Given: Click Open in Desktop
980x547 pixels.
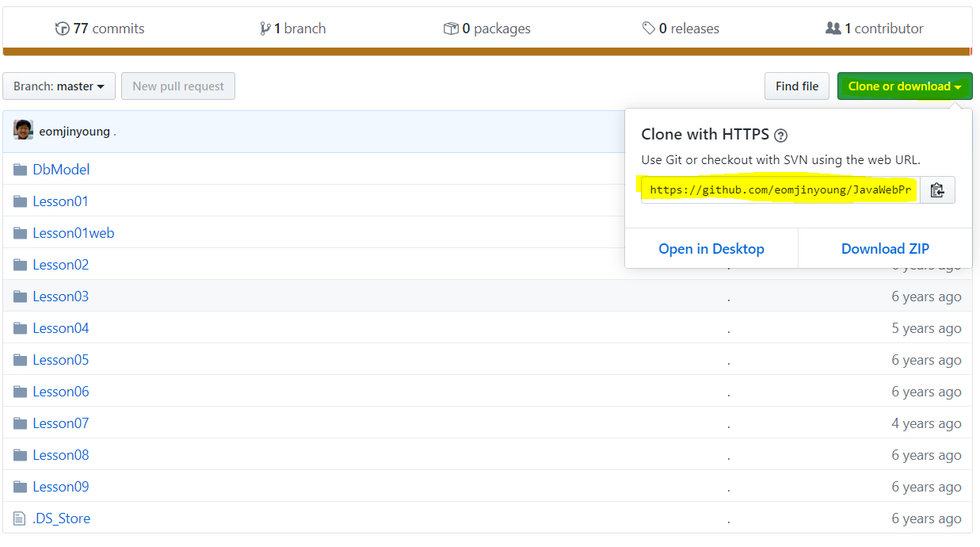Looking at the screenshot, I should [711, 248].
